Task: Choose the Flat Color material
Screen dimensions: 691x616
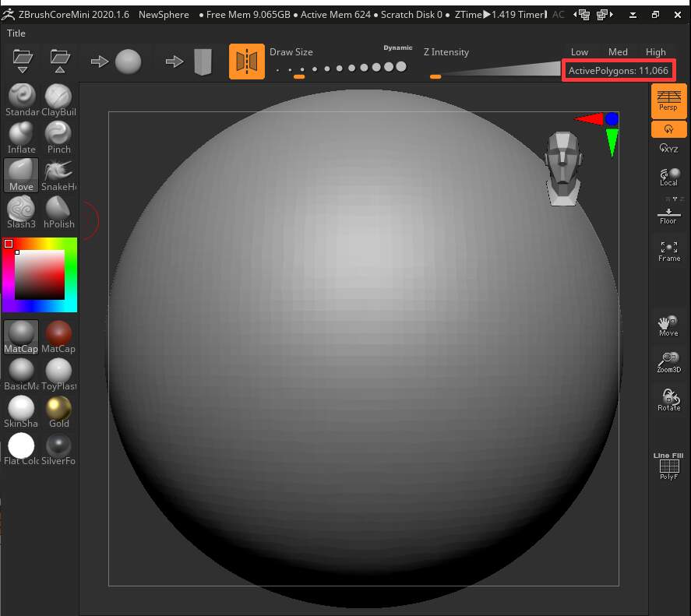Action: [21, 449]
